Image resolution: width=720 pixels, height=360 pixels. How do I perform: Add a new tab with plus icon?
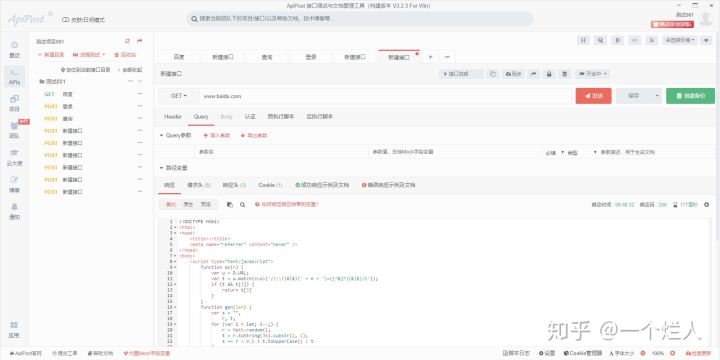point(430,57)
